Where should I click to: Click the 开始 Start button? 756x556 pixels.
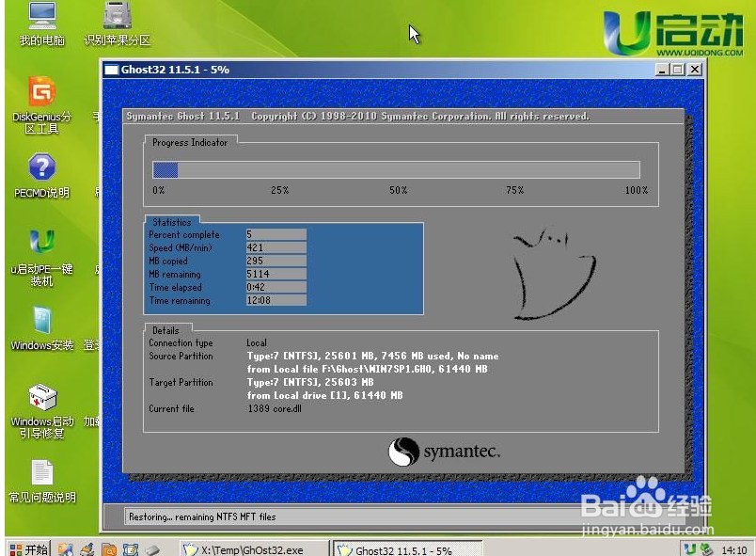click(x=28, y=549)
